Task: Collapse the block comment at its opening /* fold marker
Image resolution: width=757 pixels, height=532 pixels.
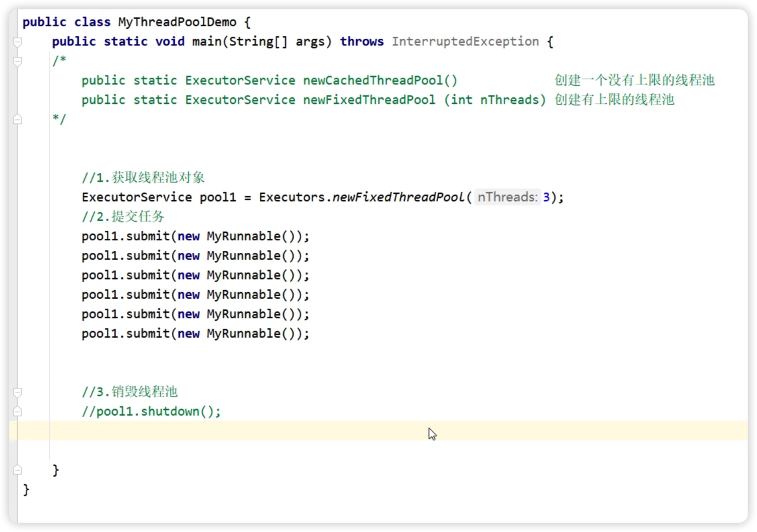Action: (18, 61)
